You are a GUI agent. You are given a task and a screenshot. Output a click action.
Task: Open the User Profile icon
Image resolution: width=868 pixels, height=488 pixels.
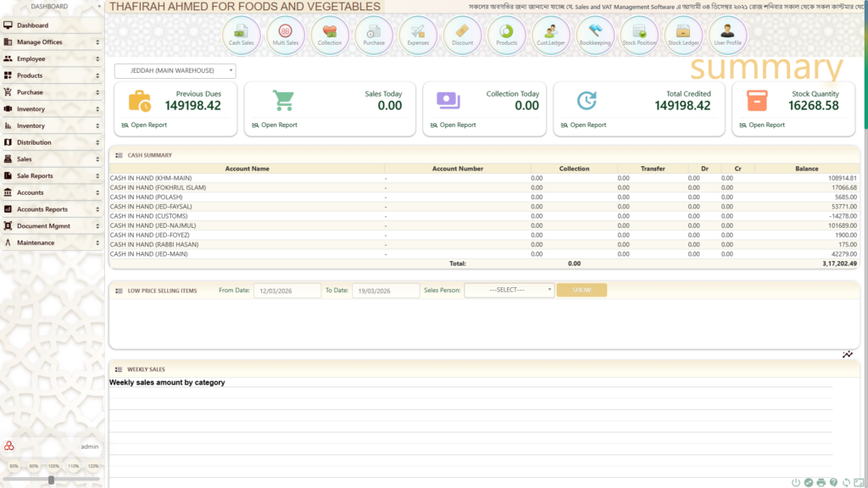pyautogui.click(x=727, y=35)
